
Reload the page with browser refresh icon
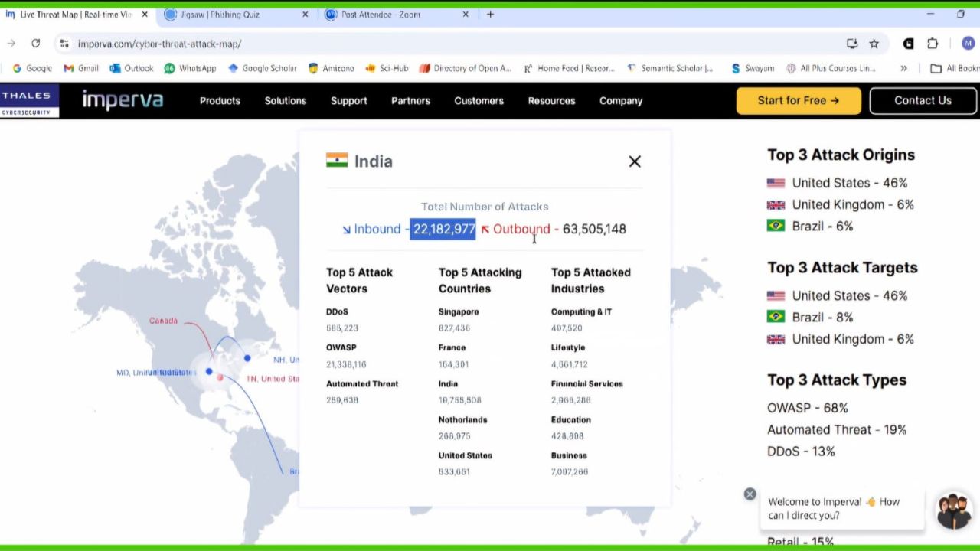pyautogui.click(x=35, y=44)
